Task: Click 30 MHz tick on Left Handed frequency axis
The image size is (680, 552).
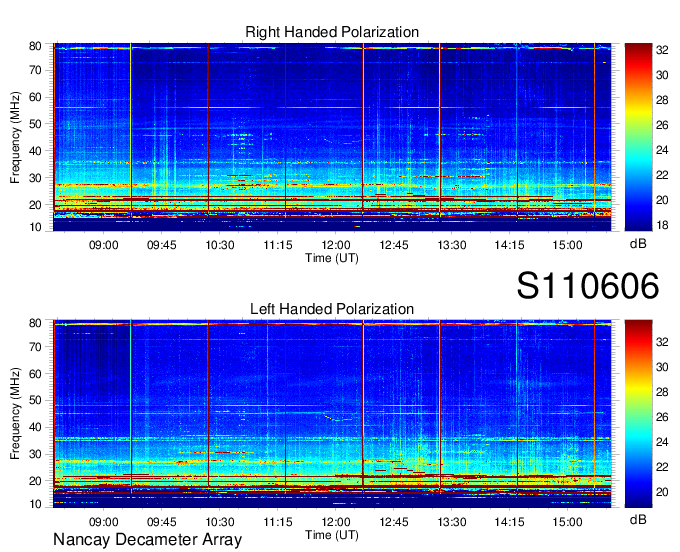Action: 36,454
